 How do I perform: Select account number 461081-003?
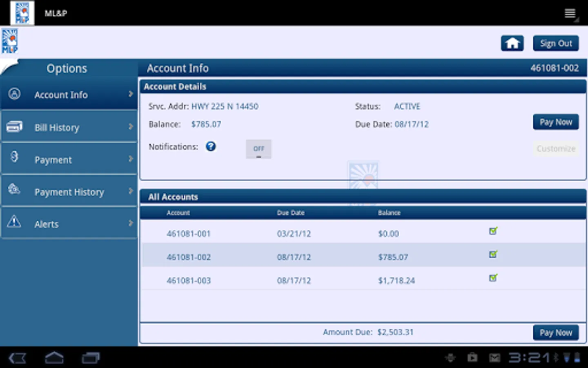pyautogui.click(x=189, y=280)
